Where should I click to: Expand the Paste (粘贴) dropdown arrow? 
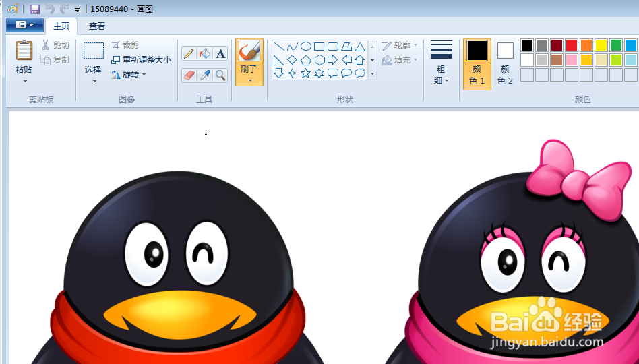coord(25,81)
